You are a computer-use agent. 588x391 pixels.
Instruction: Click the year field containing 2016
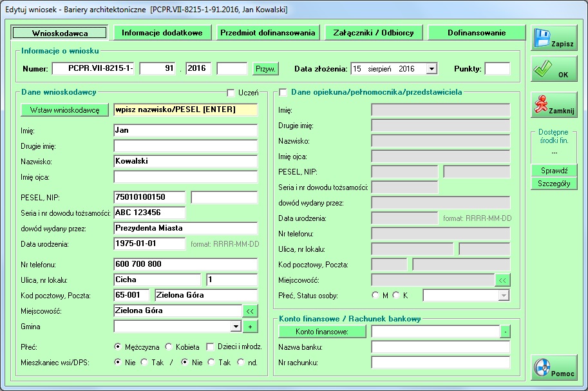click(x=198, y=69)
